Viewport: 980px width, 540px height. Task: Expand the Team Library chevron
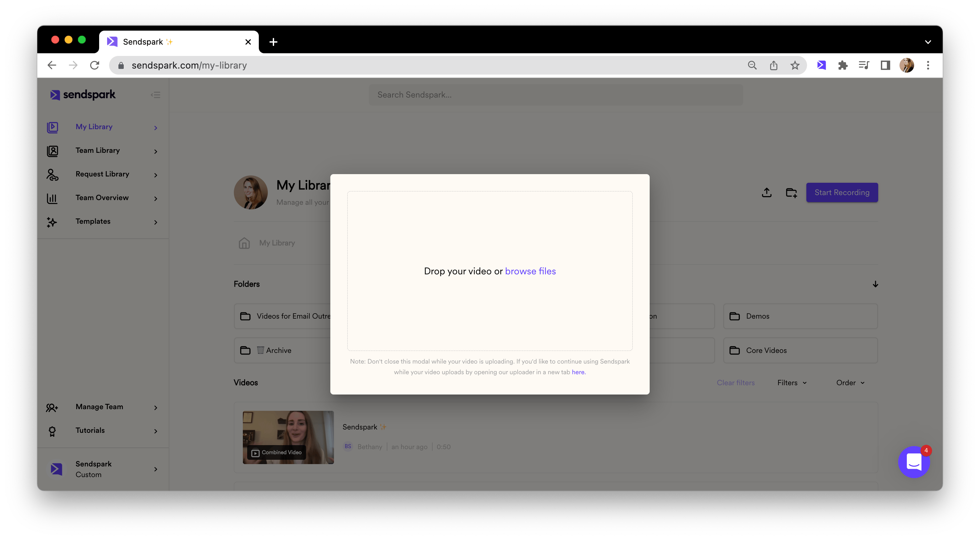(156, 151)
